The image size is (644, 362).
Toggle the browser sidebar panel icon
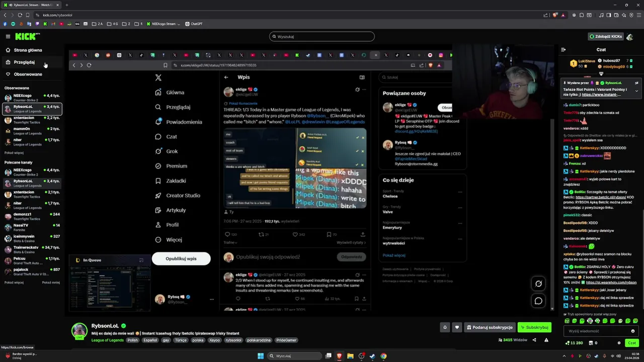pos(609,15)
